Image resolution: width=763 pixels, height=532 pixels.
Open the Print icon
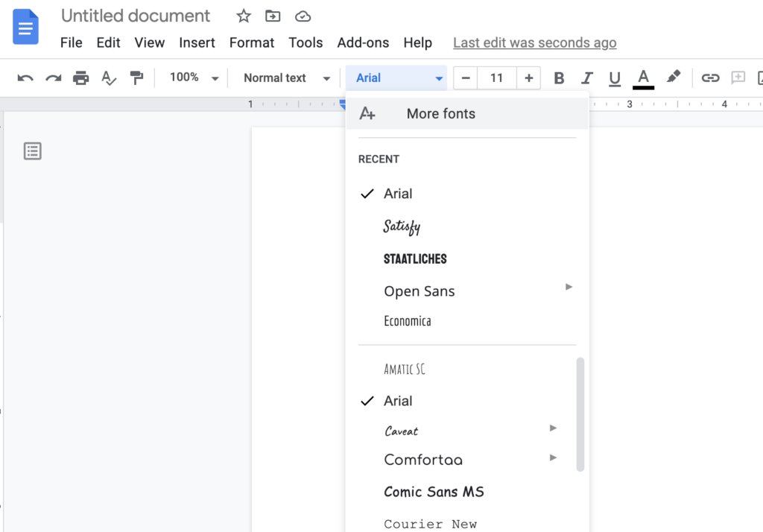(80, 77)
